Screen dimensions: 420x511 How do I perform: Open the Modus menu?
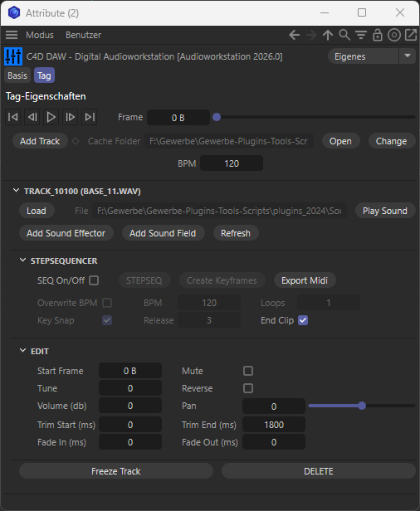(x=40, y=35)
